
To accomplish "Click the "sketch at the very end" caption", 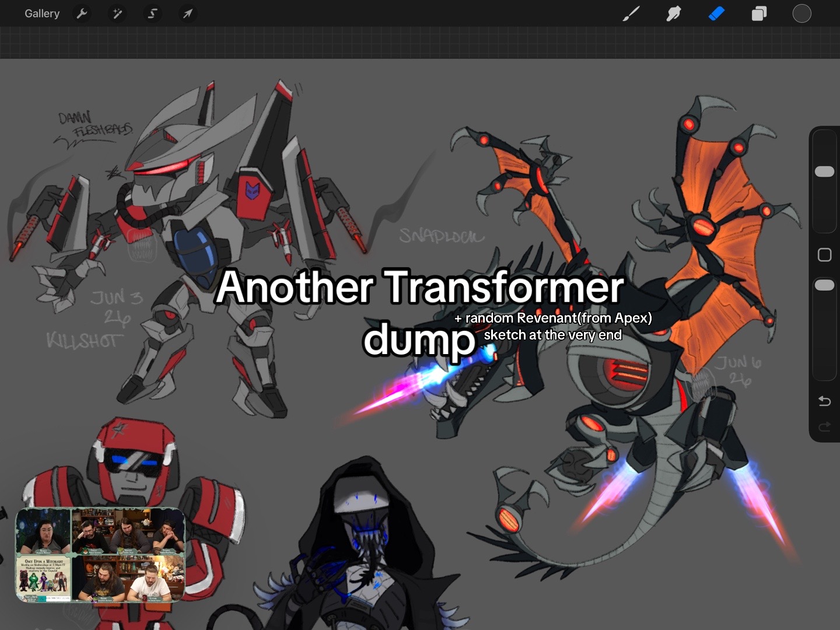I will (553, 335).
